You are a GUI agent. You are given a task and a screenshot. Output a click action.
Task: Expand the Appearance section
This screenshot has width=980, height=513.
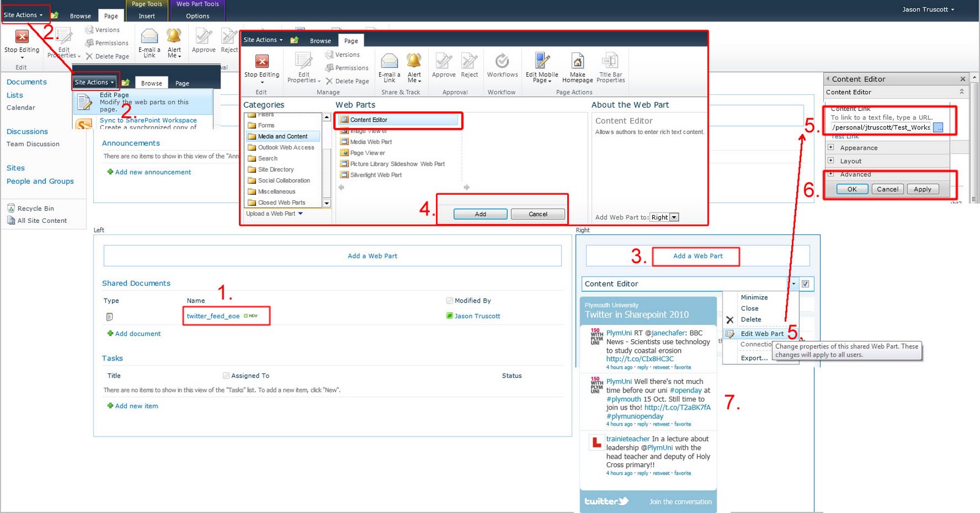(831, 148)
